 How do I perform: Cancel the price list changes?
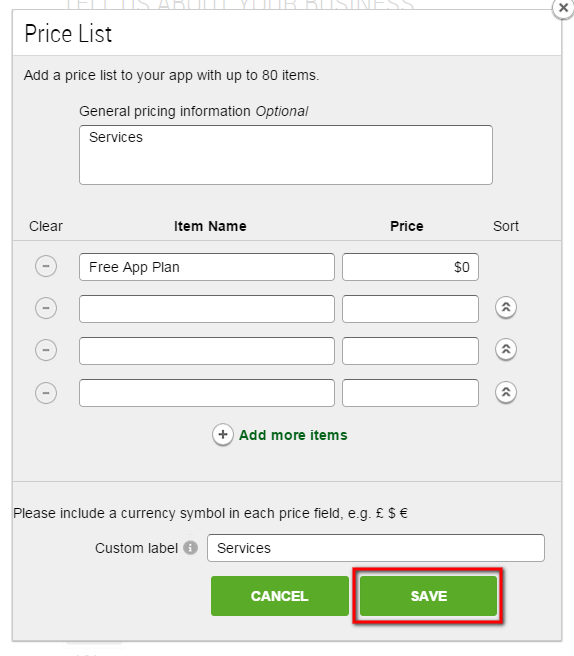tap(279, 596)
